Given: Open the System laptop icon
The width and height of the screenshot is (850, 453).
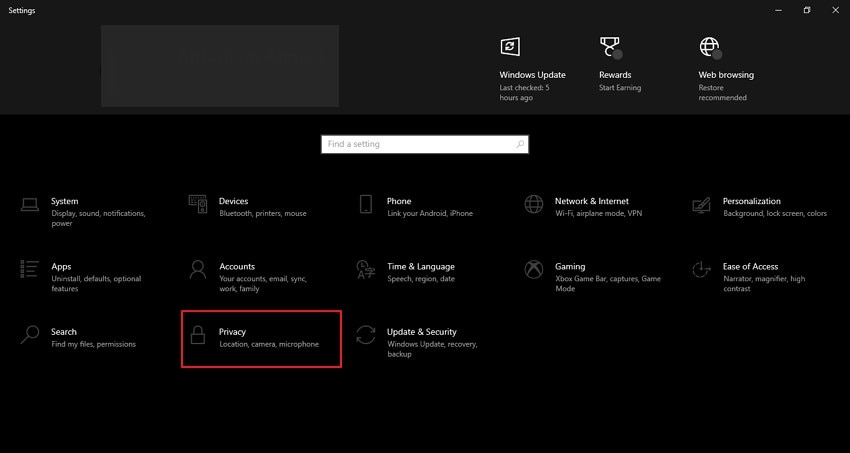Looking at the screenshot, I should (30, 205).
